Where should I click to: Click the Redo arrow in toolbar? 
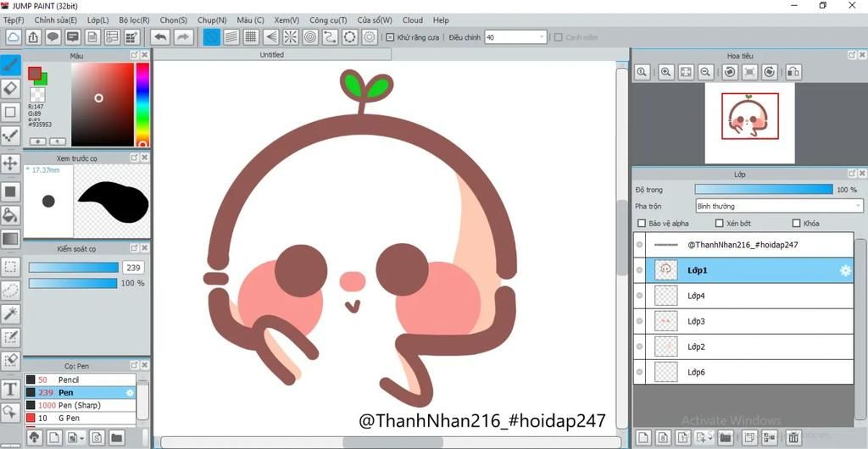click(183, 37)
